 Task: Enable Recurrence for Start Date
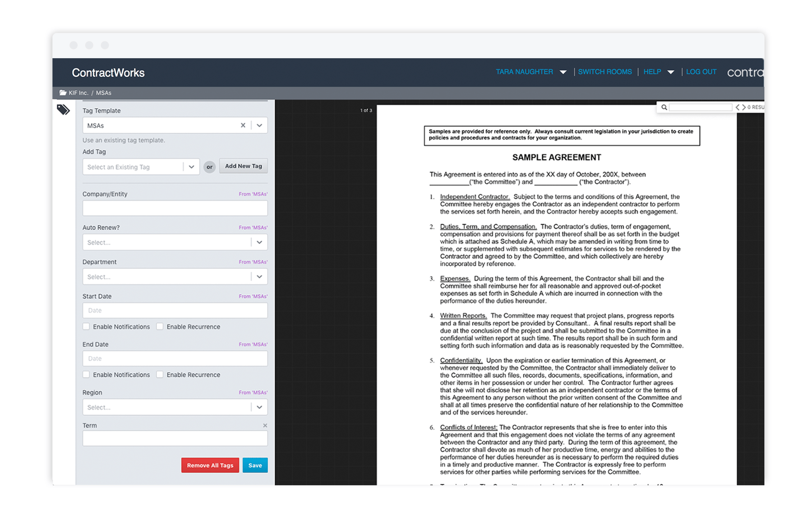click(160, 326)
